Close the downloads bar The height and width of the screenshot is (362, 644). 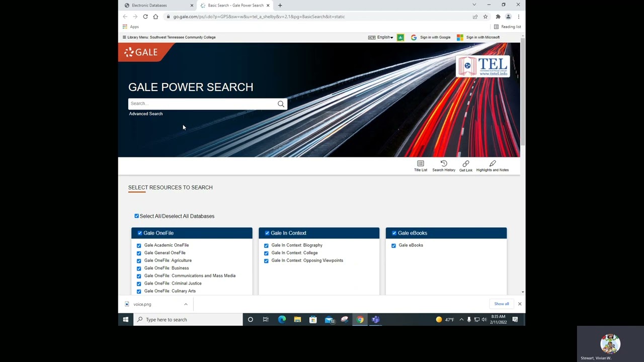(x=520, y=304)
